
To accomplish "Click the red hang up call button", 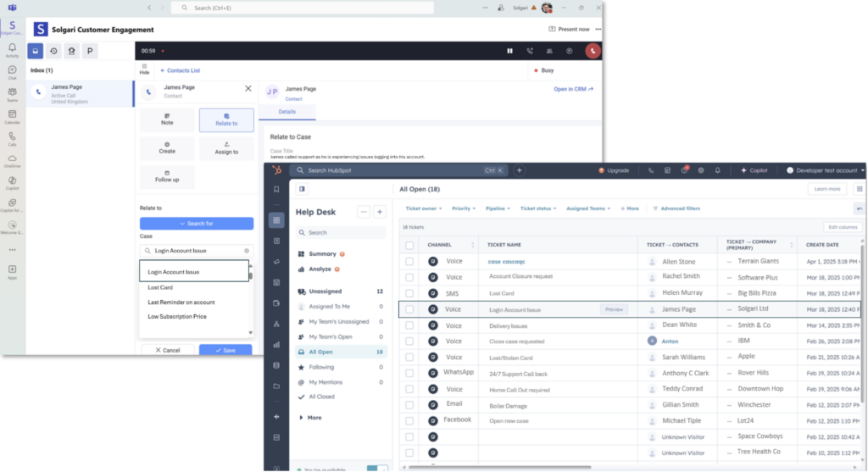I will tap(593, 51).
